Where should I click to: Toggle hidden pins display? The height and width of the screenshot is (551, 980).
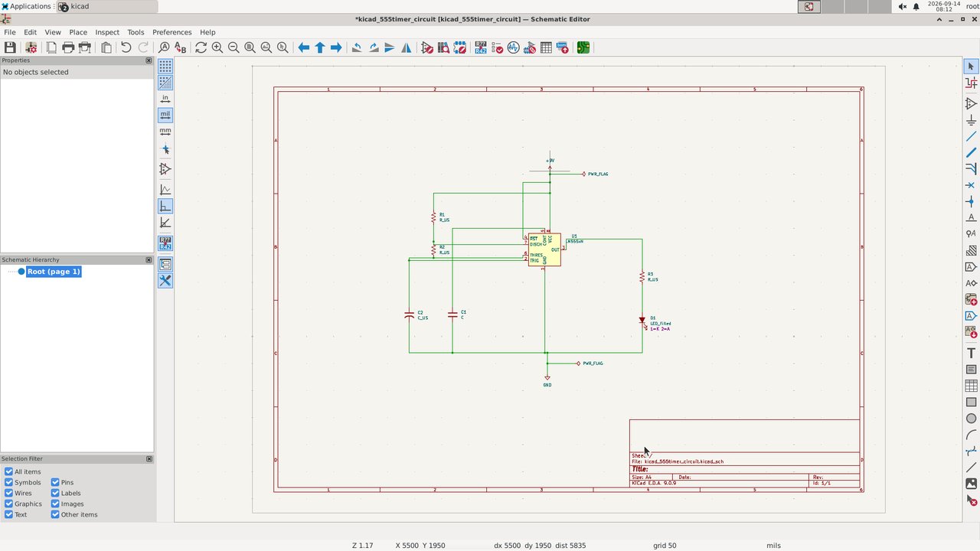[165, 169]
